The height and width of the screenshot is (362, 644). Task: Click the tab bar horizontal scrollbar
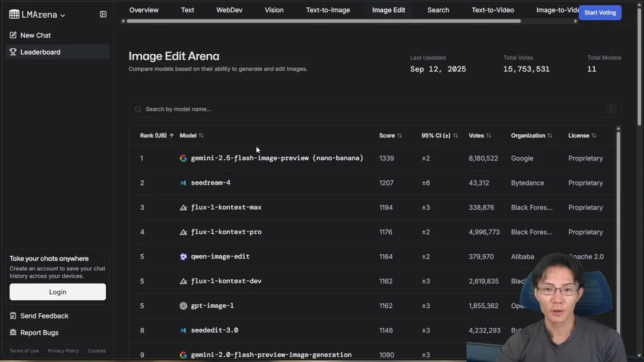point(324,21)
